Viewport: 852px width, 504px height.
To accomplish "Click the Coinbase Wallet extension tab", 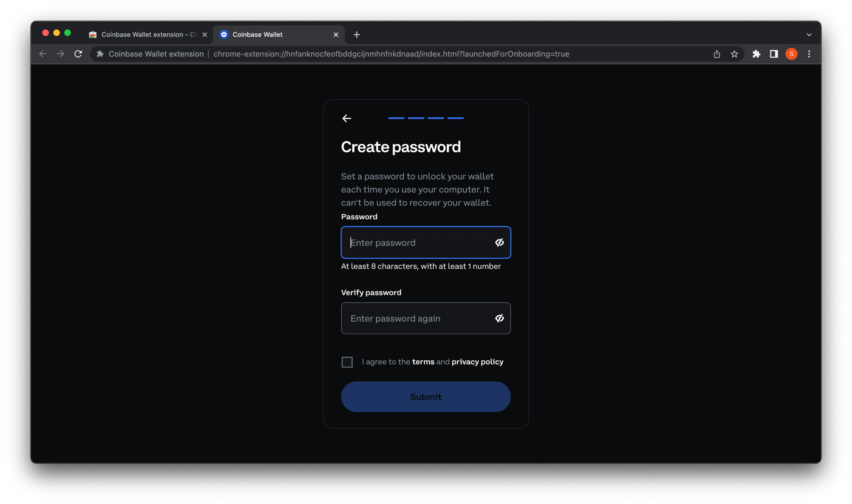I will (x=147, y=34).
